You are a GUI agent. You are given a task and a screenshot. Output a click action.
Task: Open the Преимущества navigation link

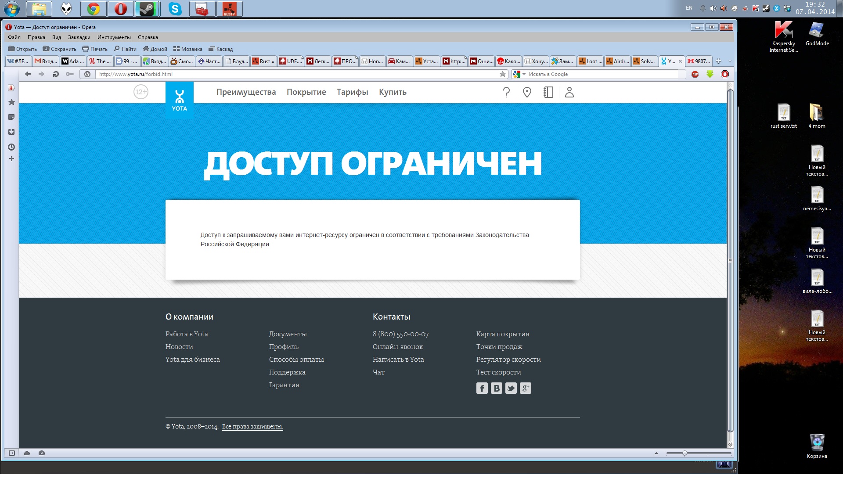246,92
